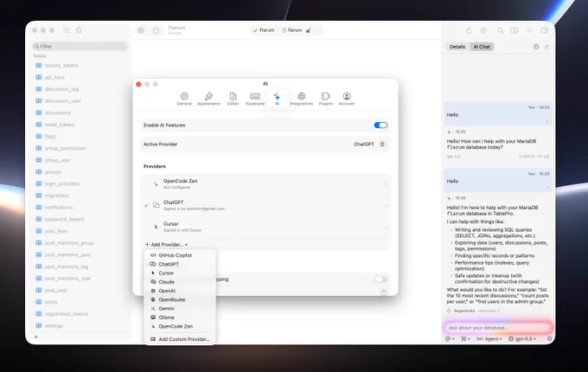Open the Keyboard settings tab
Viewport: 588px width, 372px height.
(x=255, y=99)
